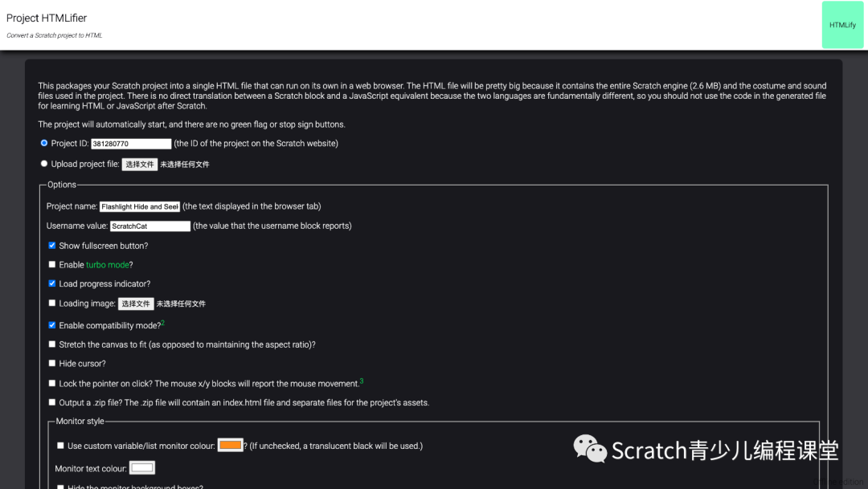Check the "Loading image" checkbox
868x489 pixels.
coord(51,303)
